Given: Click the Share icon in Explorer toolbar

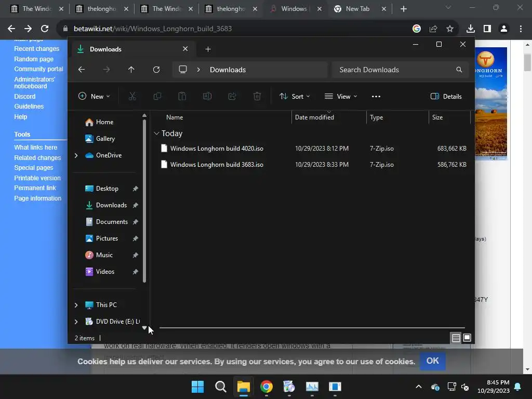Looking at the screenshot, I should coord(232,96).
